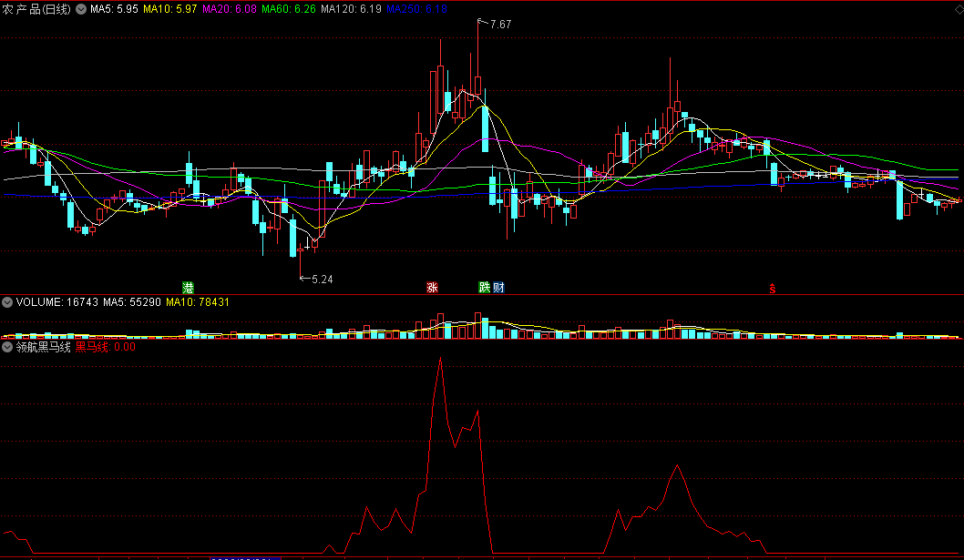Click the diamond icon at chart corner

959,8
